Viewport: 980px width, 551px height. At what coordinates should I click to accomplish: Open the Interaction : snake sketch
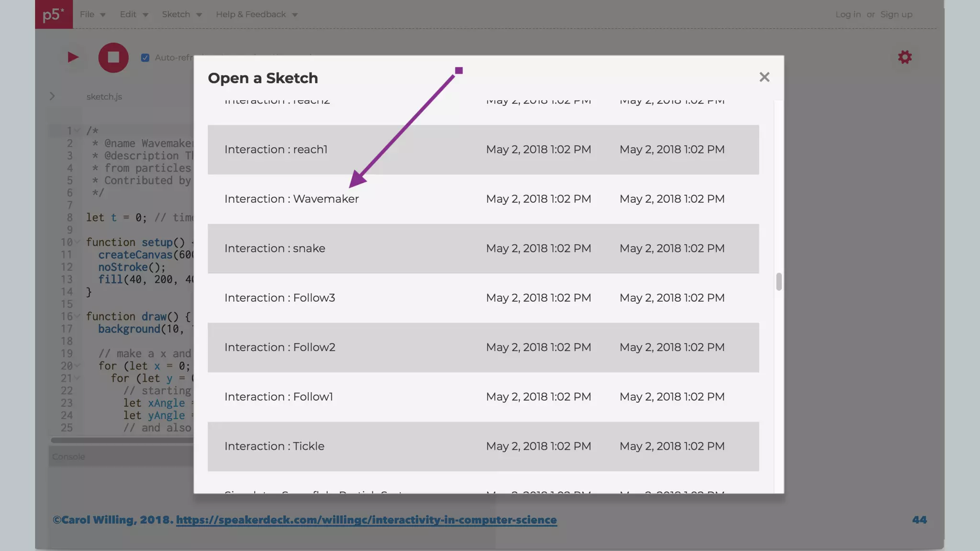275,248
